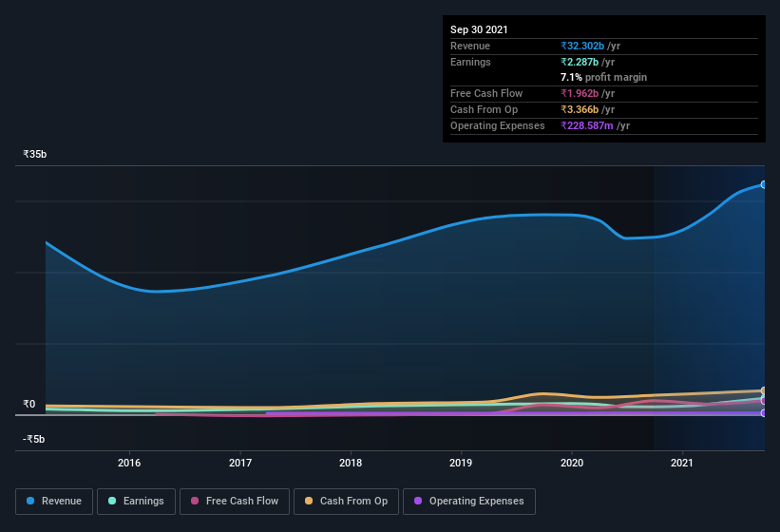The image size is (780, 532).
Task: Click the ₹2.287b earnings value
Action: point(580,62)
